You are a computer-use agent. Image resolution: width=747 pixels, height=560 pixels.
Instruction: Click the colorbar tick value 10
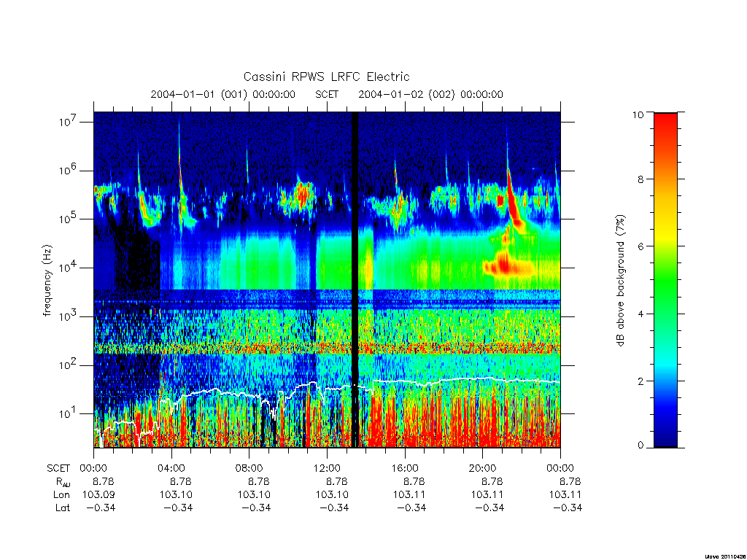pyautogui.click(x=638, y=114)
